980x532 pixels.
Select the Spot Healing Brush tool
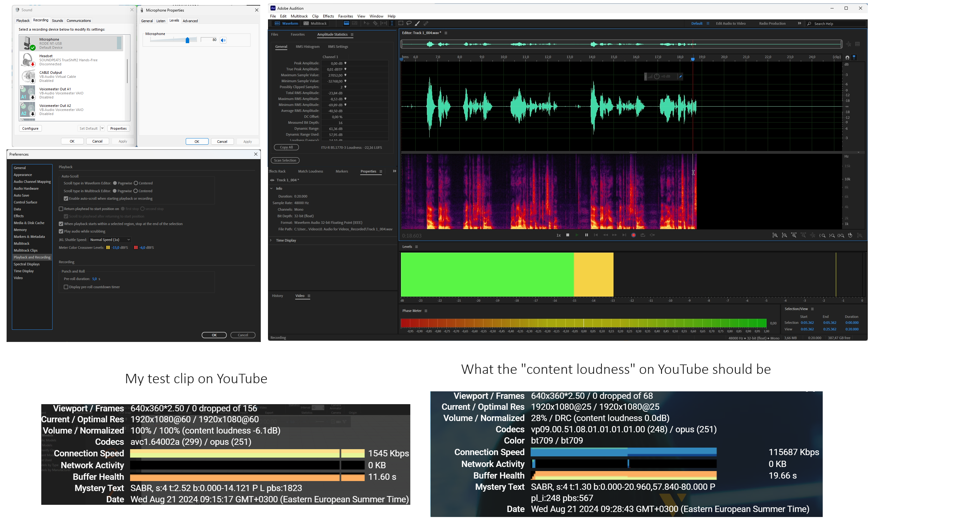point(426,23)
